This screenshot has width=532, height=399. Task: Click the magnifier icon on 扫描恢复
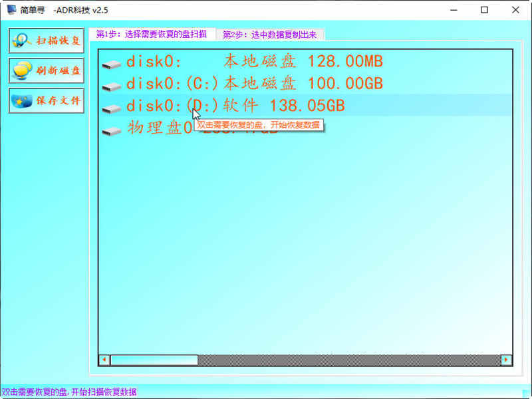[x=21, y=41]
